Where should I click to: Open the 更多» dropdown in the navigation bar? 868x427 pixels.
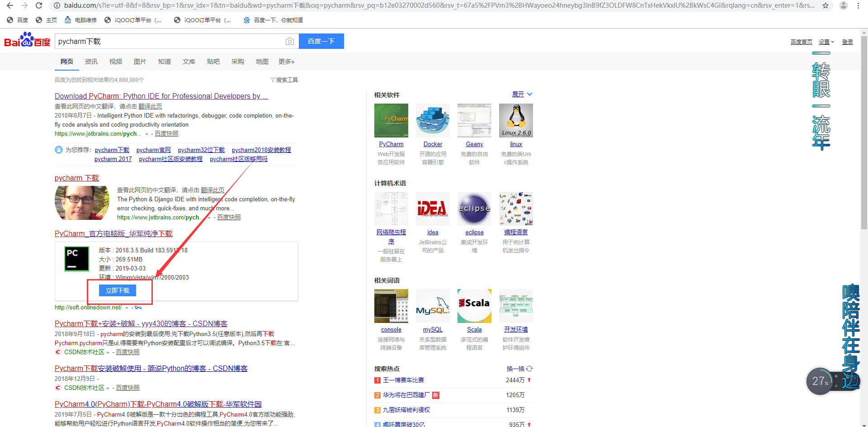286,62
